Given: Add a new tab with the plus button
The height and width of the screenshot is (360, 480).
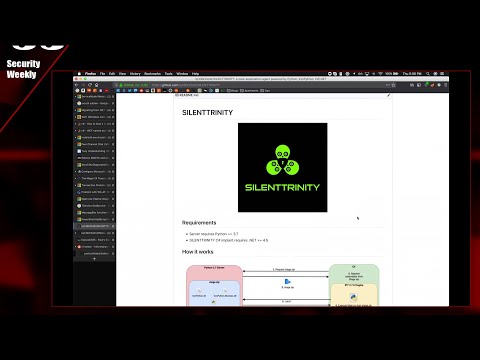Looking at the screenshot, I should (94, 259).
